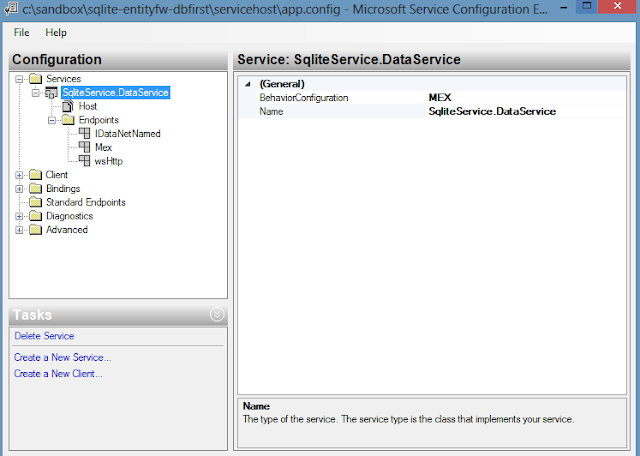Screen dimensions: 640x456
Task: Select the Diagnostics tree label
Action: point(69,216)
